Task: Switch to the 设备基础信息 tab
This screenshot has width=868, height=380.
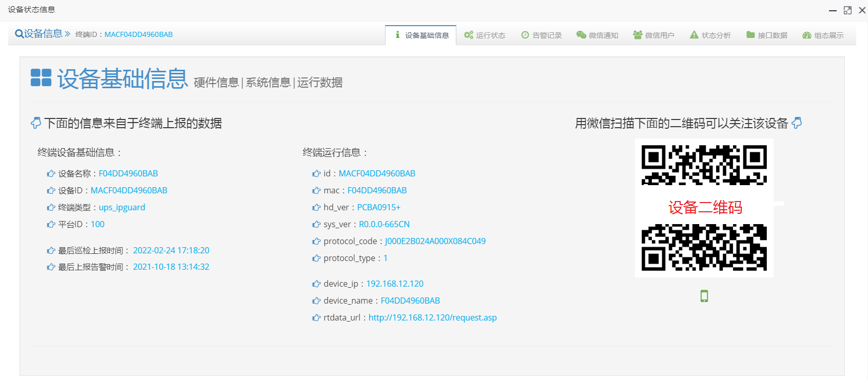Action: pos(421,35)
